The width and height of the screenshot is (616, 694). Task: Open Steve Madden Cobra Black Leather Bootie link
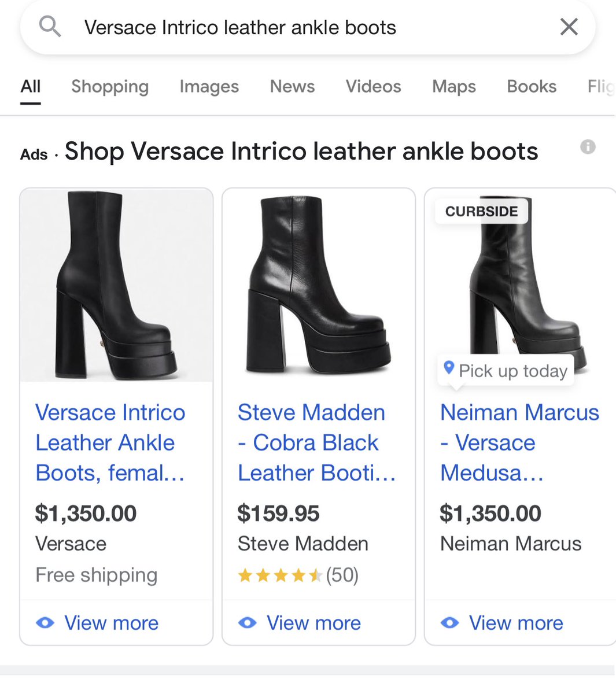316,442
